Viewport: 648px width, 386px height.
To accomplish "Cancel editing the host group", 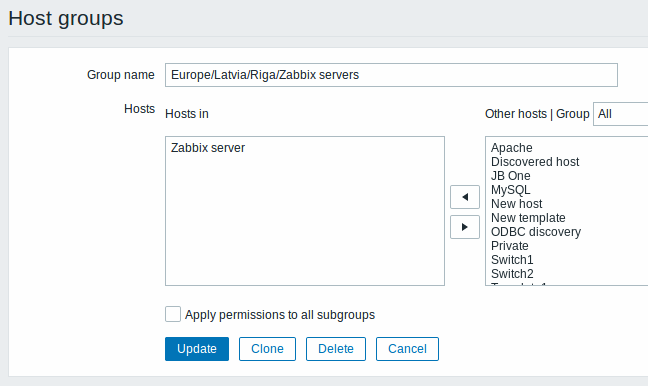I will click(x=407, y=349).
